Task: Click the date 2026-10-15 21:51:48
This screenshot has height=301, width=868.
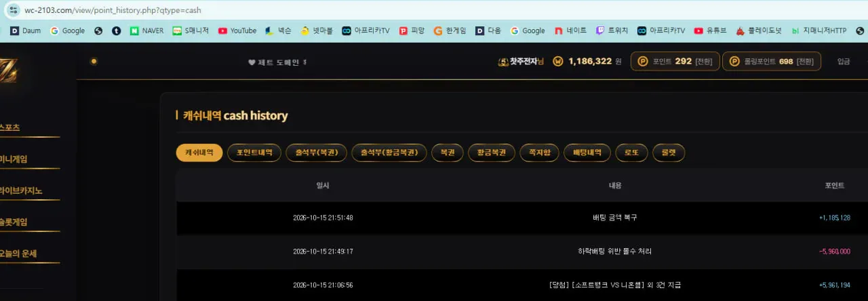Action: click(x=323, y=218)
